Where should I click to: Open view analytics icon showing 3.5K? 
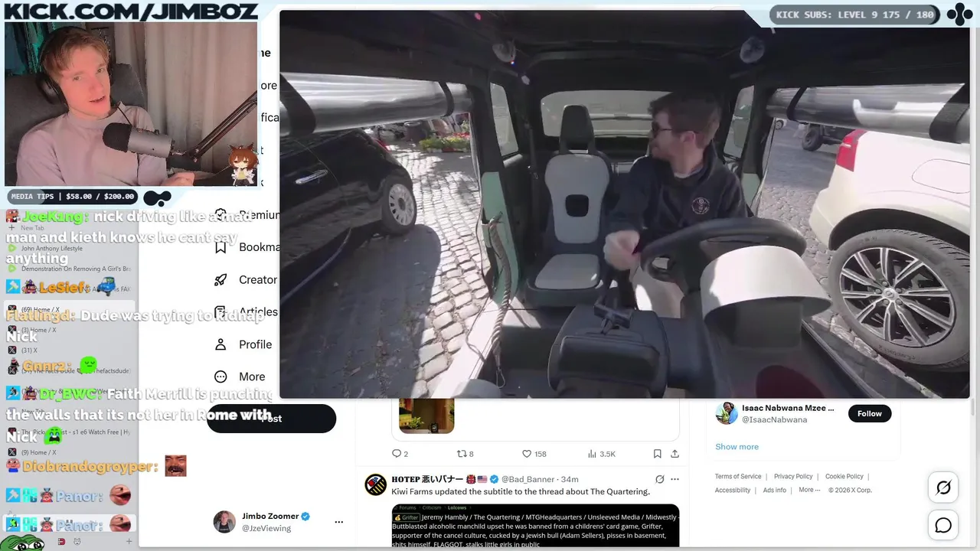(593, 454)
